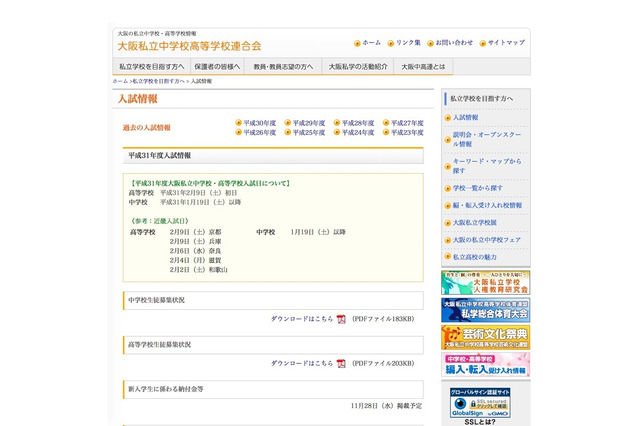The height and width of the screenshot is (426, 640).
Task: Download the 中学校生徒募集状況 PDF (183KB)
Action: point(302,319)
